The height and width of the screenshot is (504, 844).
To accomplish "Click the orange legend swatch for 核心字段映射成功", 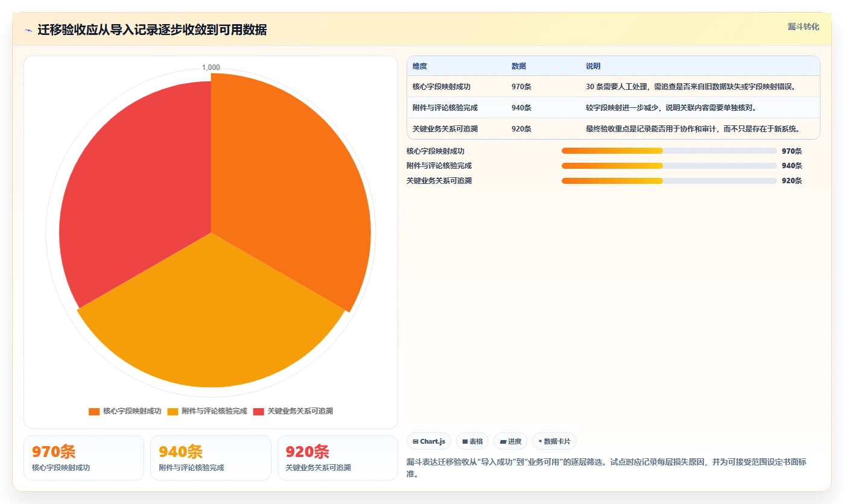I will (94, 412).
